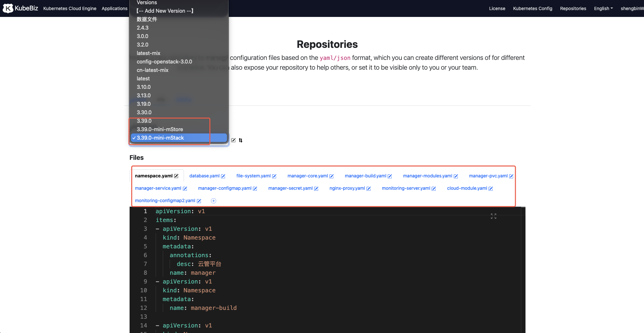This screenshot has height=333, width=644.
Task: Go to the License page
Action: click(x=497, y=8)
